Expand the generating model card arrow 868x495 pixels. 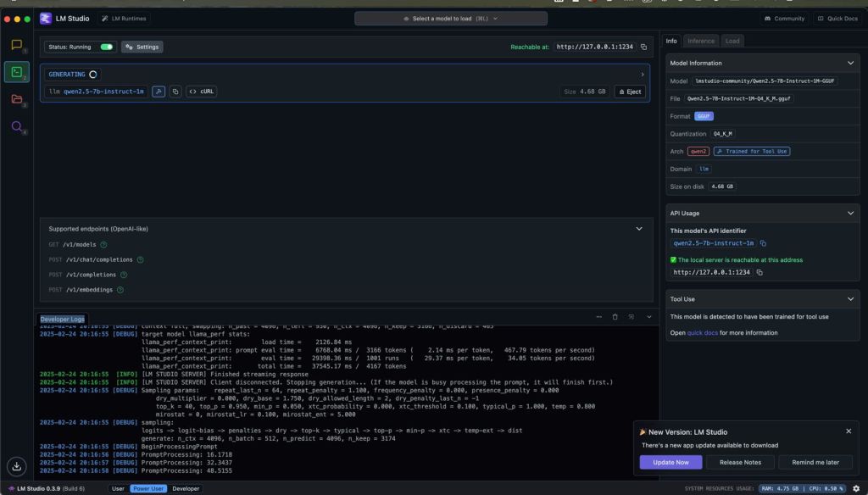point(643,75)
